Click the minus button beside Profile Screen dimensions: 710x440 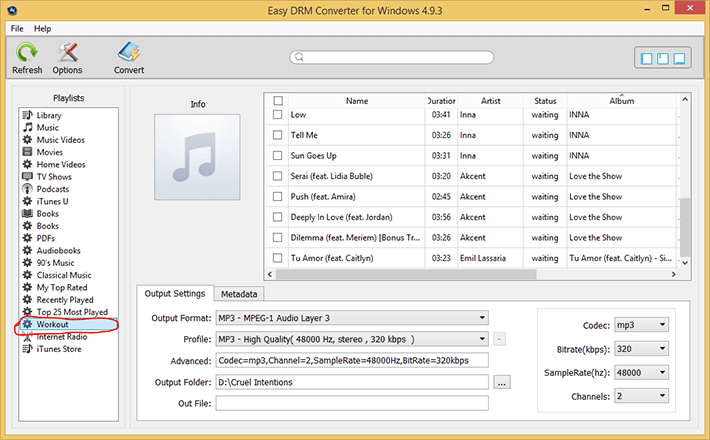pyautogui.click(x=499, y=339)
